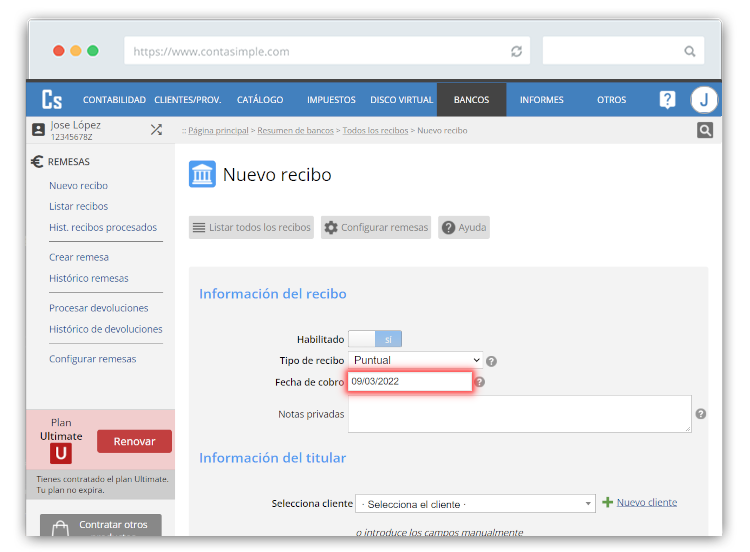
Task: Click the green plus icon for new client
Action: click(607, 502)
